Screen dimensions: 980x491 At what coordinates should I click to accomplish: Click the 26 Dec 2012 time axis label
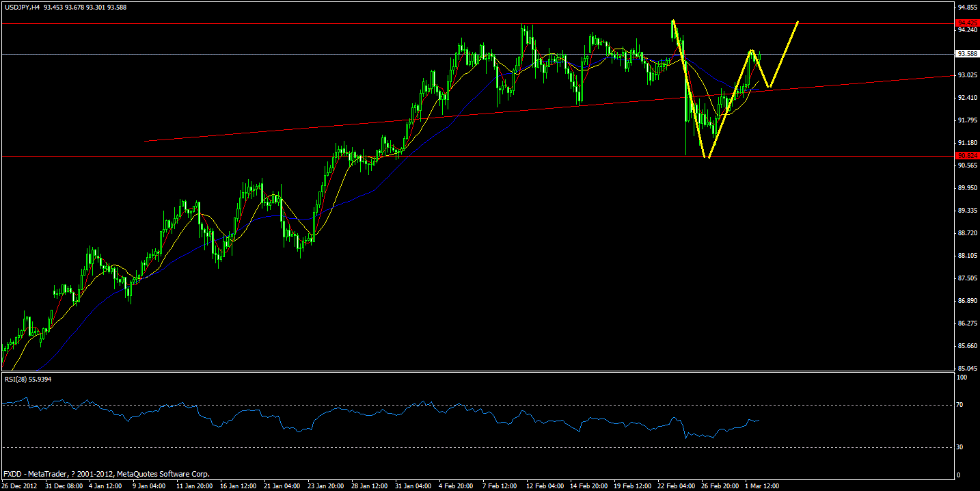(21, 483)
